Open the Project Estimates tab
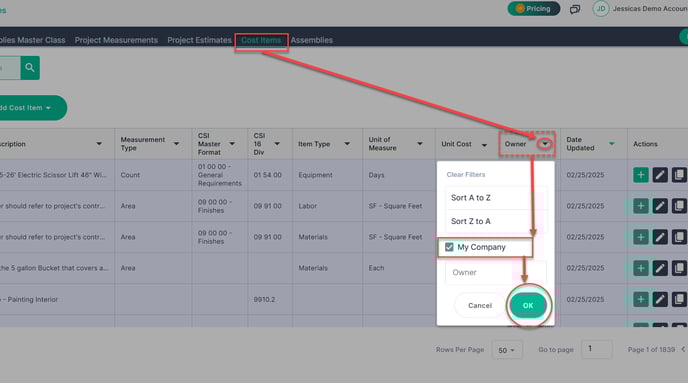This screenshot has width=688, height=383. (199, 40)
